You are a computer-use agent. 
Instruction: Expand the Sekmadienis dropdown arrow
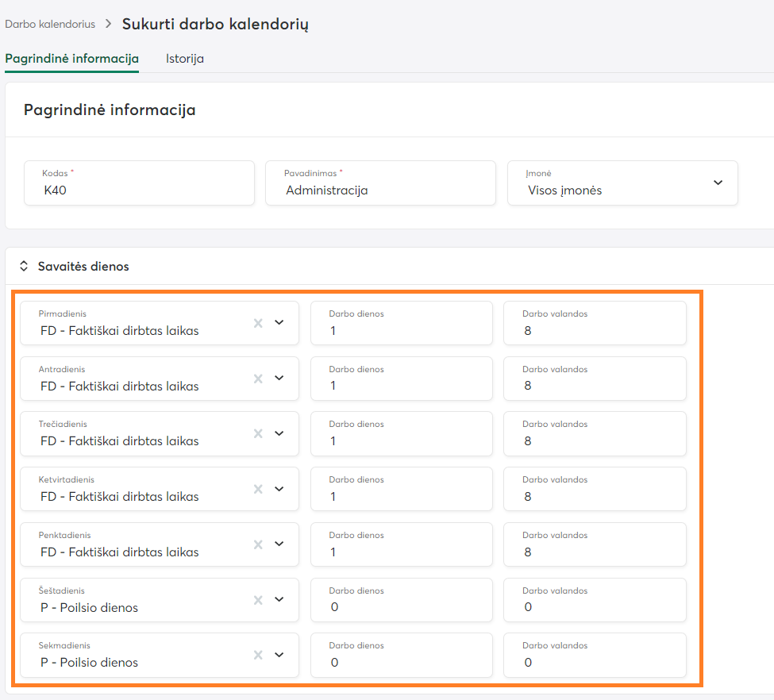279,655
